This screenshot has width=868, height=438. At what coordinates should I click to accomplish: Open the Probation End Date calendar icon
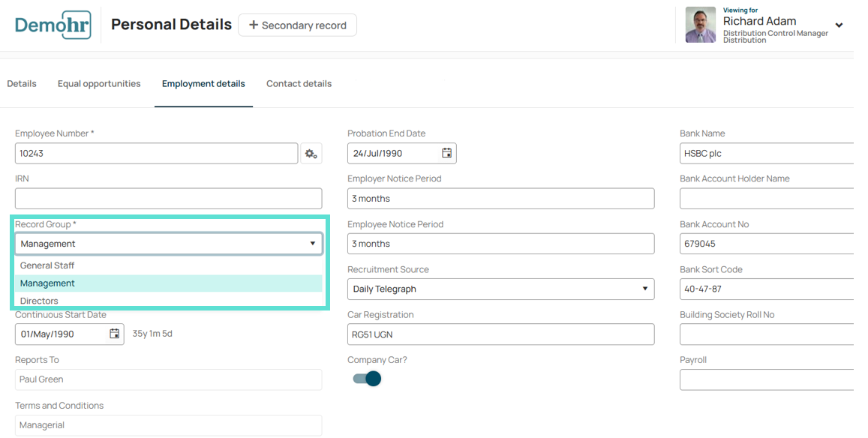(x=446, y=154)
